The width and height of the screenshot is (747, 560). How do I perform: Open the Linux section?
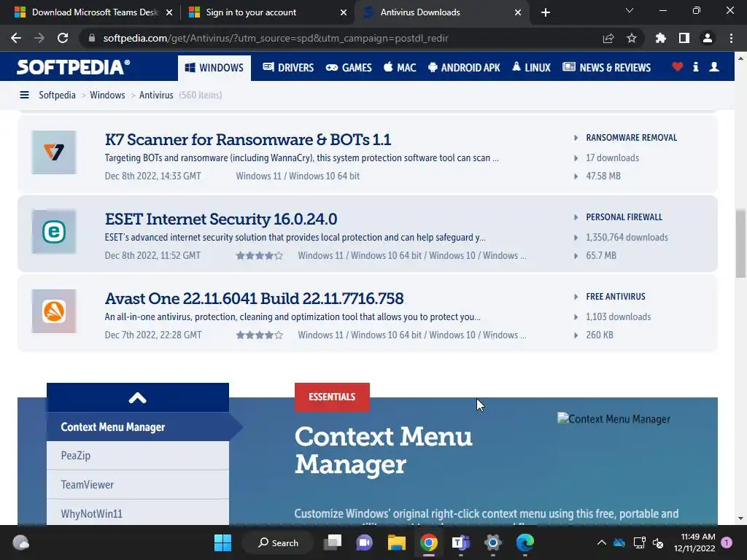532,68
